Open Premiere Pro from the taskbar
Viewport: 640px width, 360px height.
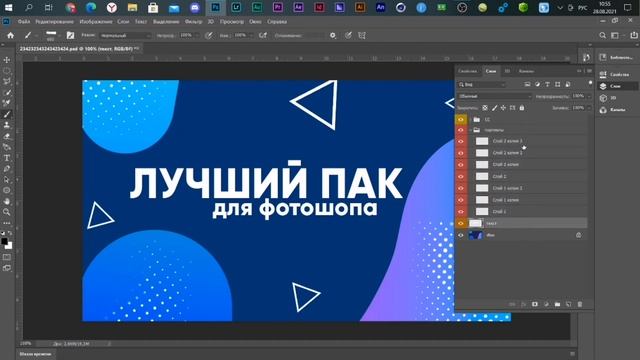[278, 7]
